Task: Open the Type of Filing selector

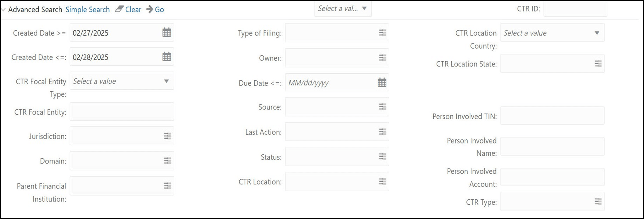Action: pos(382,33)
